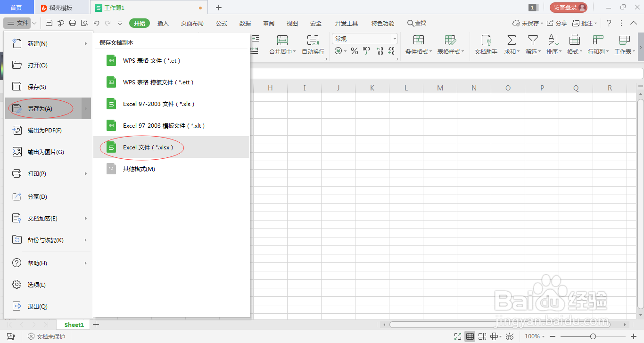644x343 pixels.
Task: Select 打印(P) in file menu
Action: 48,174
